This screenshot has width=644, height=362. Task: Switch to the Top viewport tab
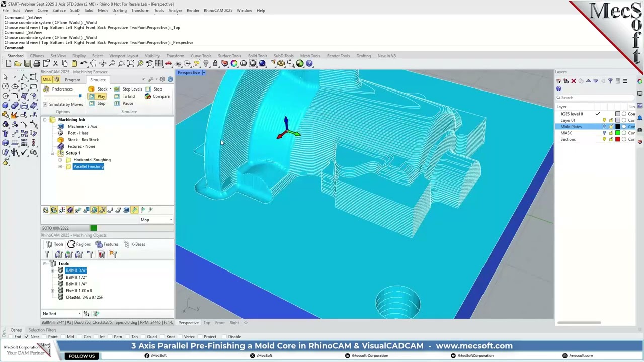[207, 323]
